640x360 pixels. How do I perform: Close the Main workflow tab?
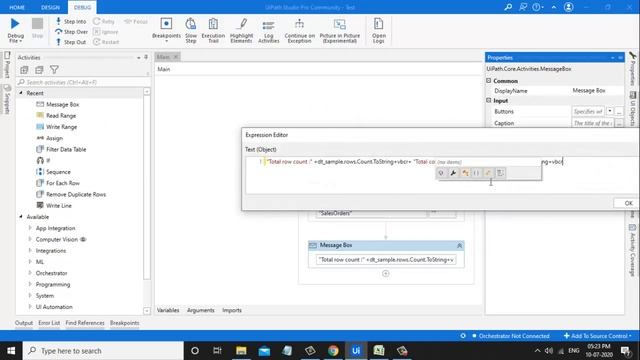coord(176,57)
